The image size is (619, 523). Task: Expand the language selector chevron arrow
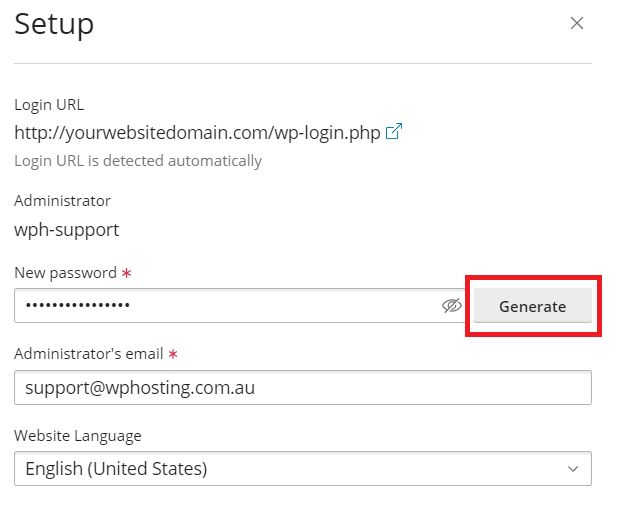coord(573,468)
